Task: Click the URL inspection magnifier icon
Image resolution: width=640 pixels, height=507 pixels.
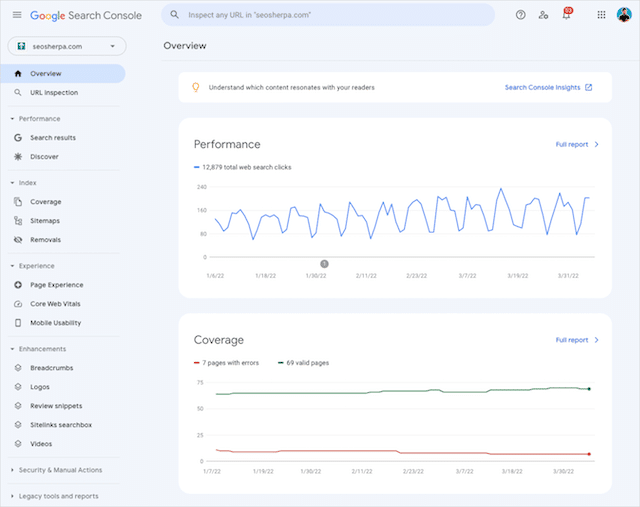Action: [18, 93]
